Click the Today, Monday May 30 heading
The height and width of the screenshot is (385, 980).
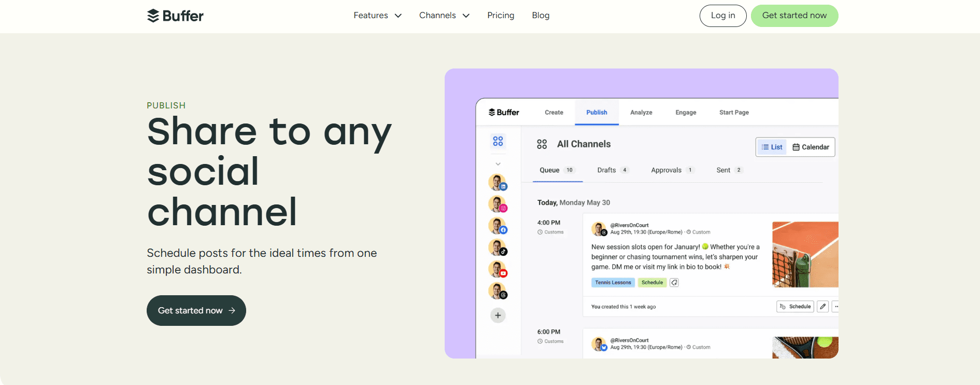[574, 202]
